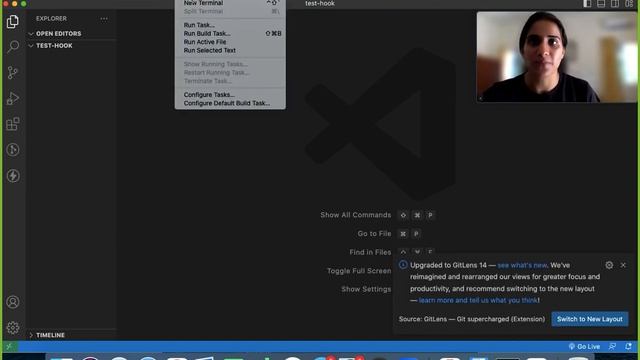640x360 pixels.
Task: Click the Toggle Full Screen label
Action: tap(359, 271)
